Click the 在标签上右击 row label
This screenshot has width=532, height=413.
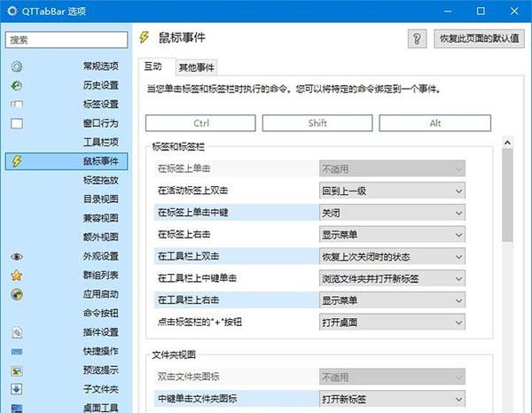click(184, 234)
